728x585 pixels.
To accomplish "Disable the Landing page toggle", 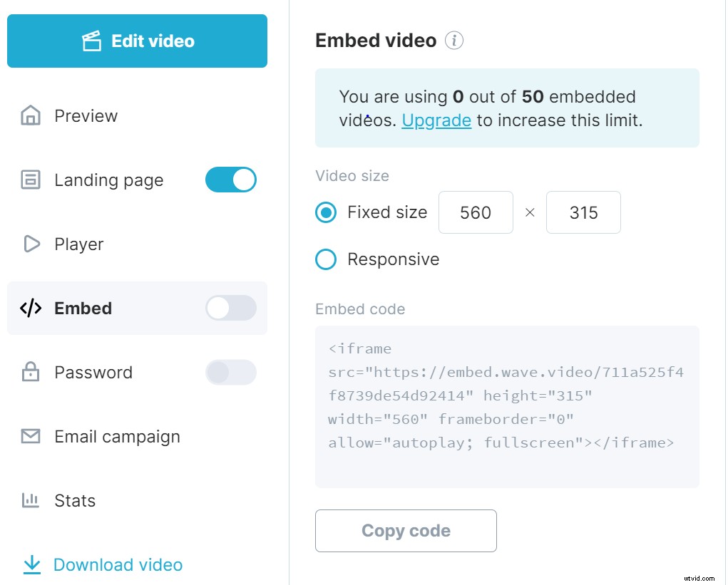I will click(x=231, y=180).
